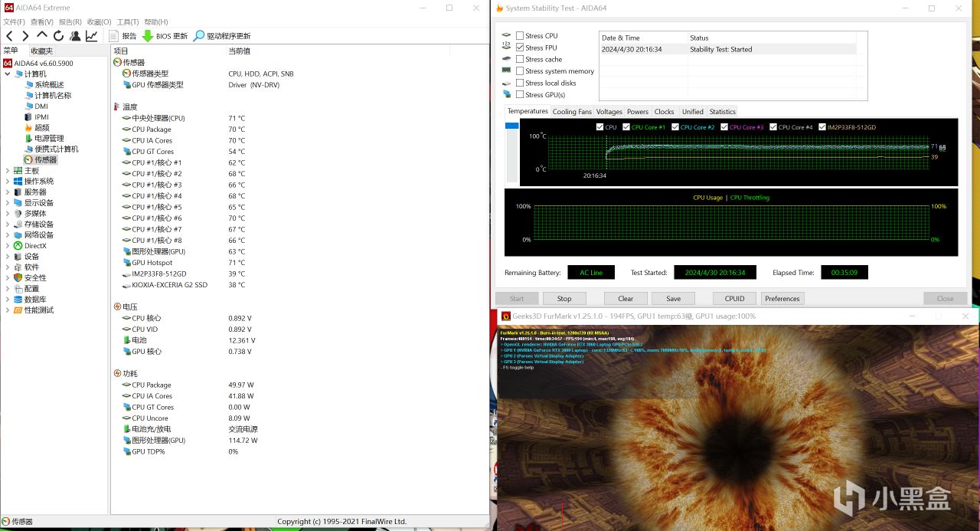Toggle the IM2P33F8-512GD graph checkbox
Viewport: 980px width, 531px height.
tap(822, 127)
